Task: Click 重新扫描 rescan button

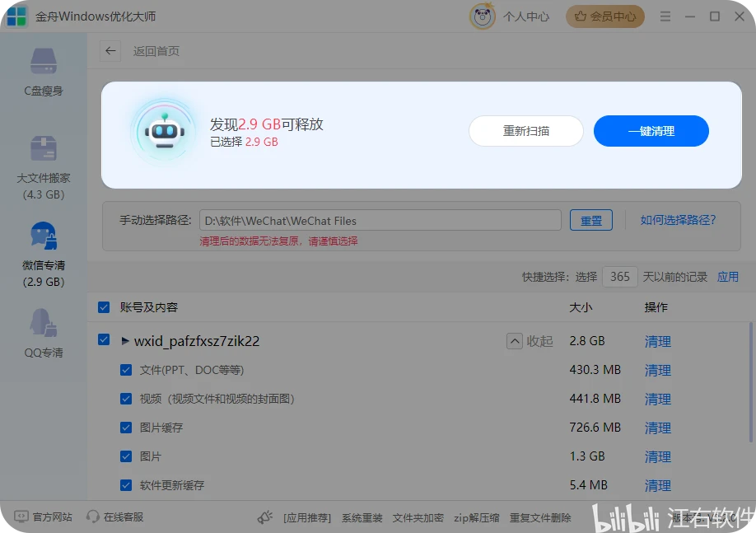Action: click(526, 131)
